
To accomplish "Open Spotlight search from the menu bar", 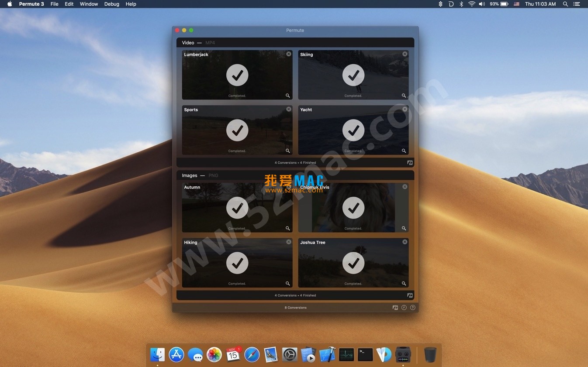I will pos(565,4).
